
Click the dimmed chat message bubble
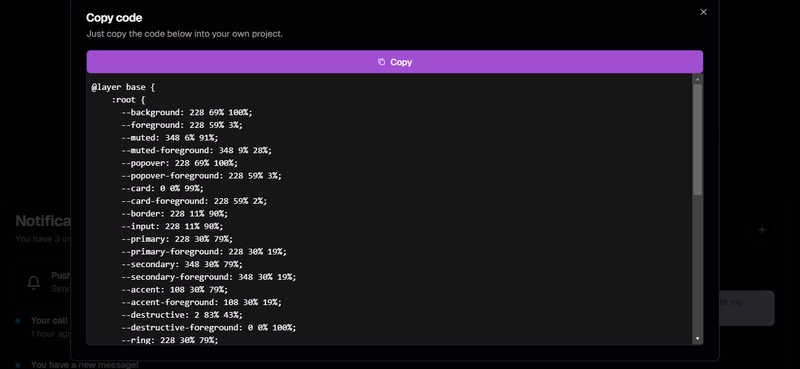[x=746, y=308]
